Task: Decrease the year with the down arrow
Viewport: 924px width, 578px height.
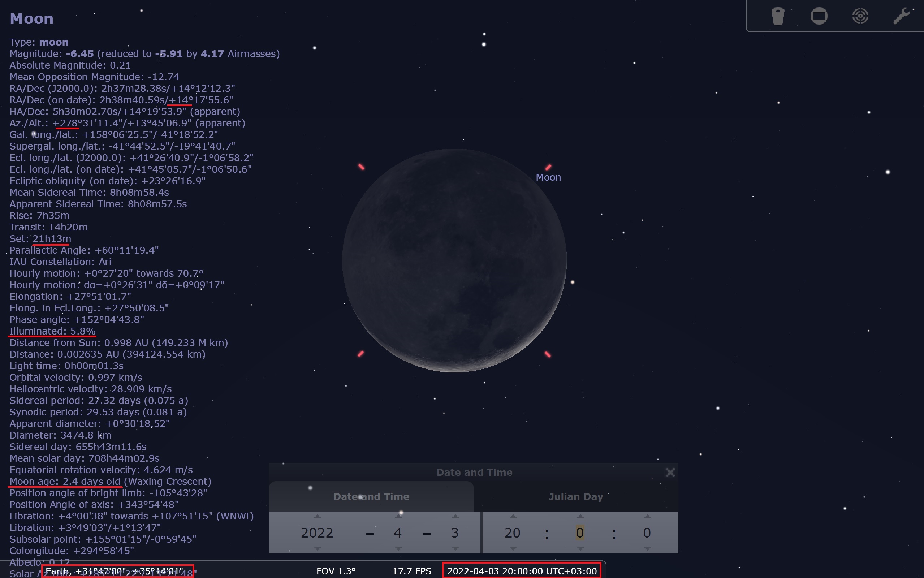Action: 317,549
